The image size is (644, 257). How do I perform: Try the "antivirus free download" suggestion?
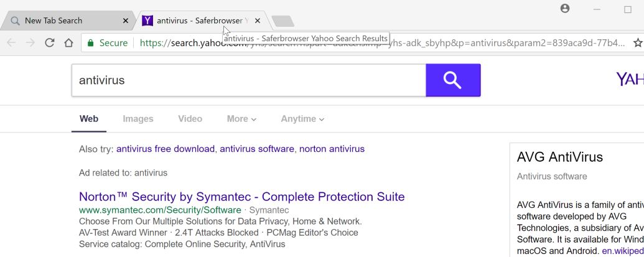click(165, 149)
